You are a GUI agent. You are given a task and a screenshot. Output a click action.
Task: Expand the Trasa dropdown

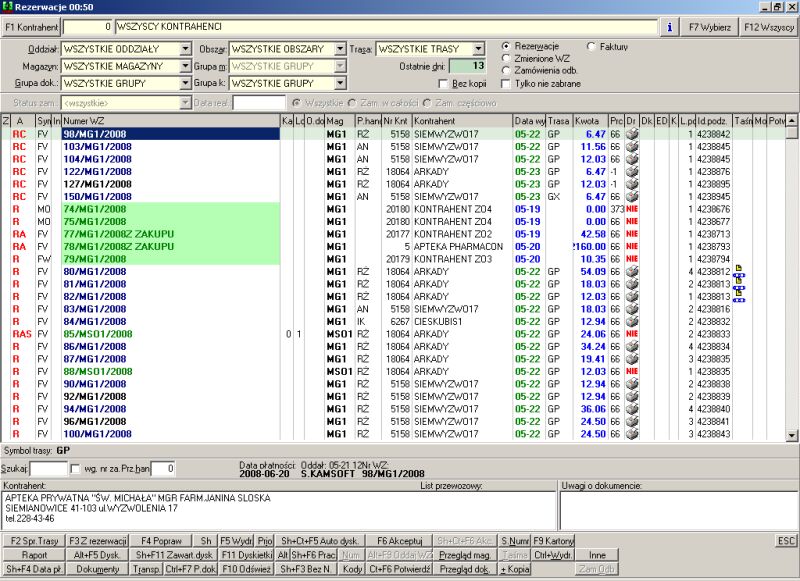click(x=480, y=48)
